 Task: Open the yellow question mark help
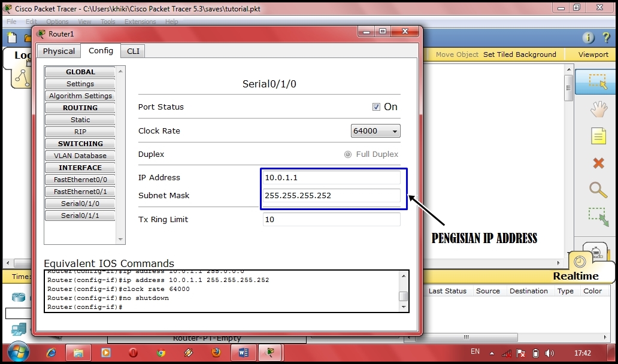(607, 38)
